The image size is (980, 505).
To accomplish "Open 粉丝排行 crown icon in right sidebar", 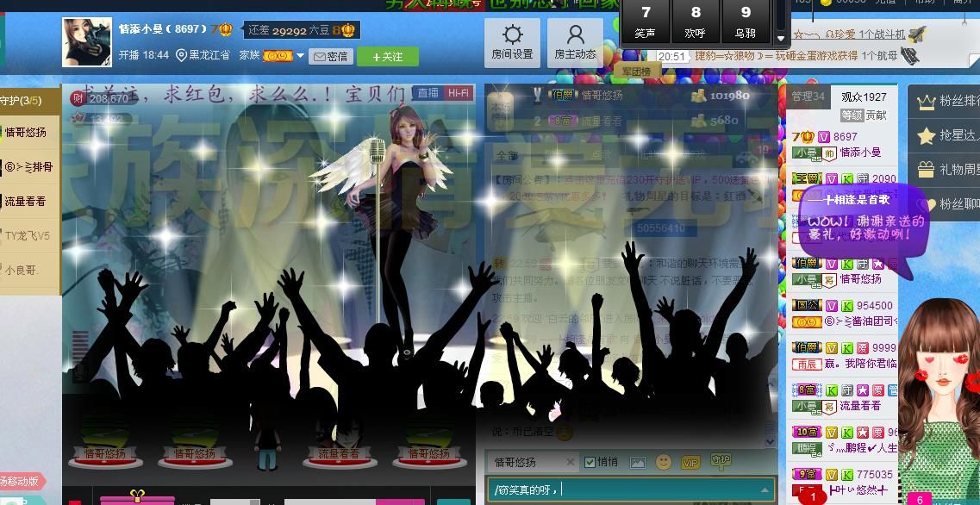I will pos(927,102).
